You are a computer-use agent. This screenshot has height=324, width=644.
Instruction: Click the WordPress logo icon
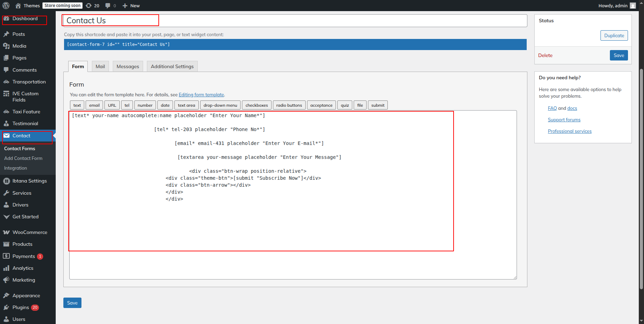(x=6, y=6)
